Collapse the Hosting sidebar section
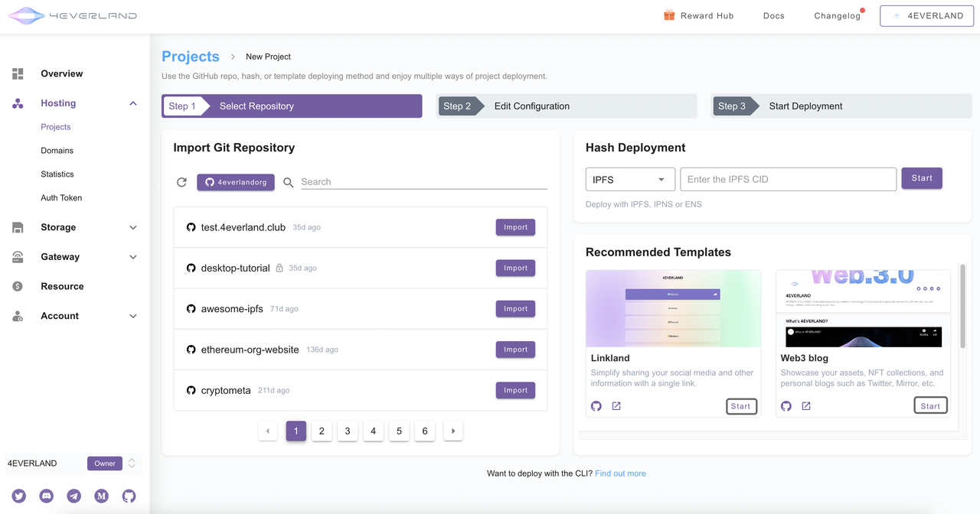This screenshot has height=514, width=980. coord(132,103)
